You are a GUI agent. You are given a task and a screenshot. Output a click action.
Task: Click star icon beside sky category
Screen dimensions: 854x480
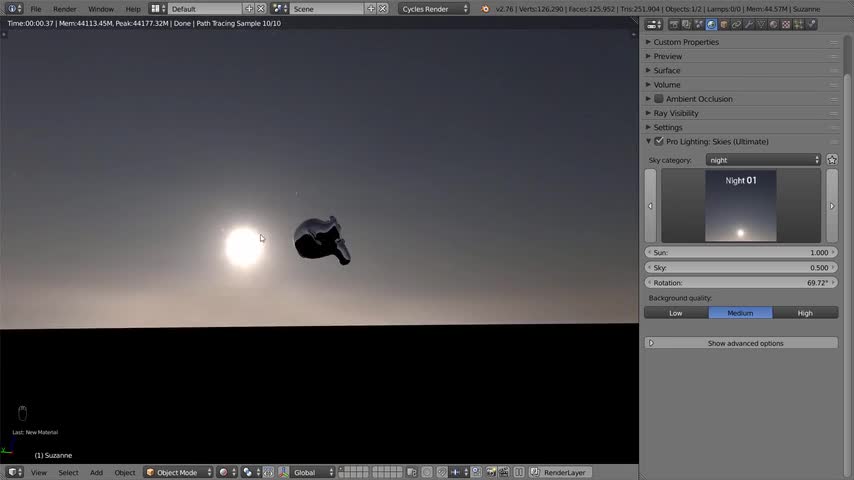(832, 160)
